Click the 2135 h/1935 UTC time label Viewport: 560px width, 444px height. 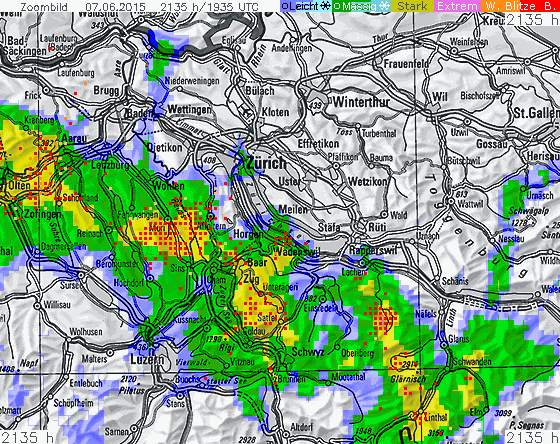click(209, 7)
